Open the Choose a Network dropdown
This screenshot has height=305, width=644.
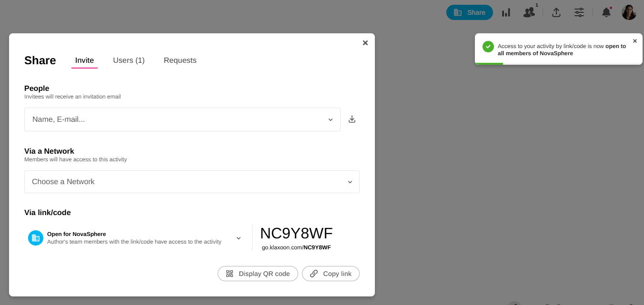click(x=350, y=182)
